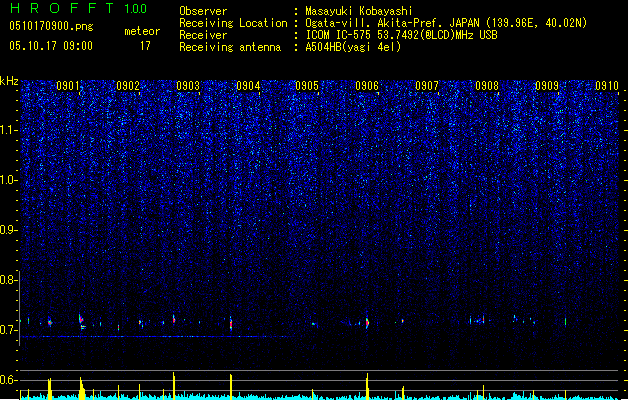Click the ICOM IC-575 receiver text
This screenshot has height=400, width=629.
(401, 35)
